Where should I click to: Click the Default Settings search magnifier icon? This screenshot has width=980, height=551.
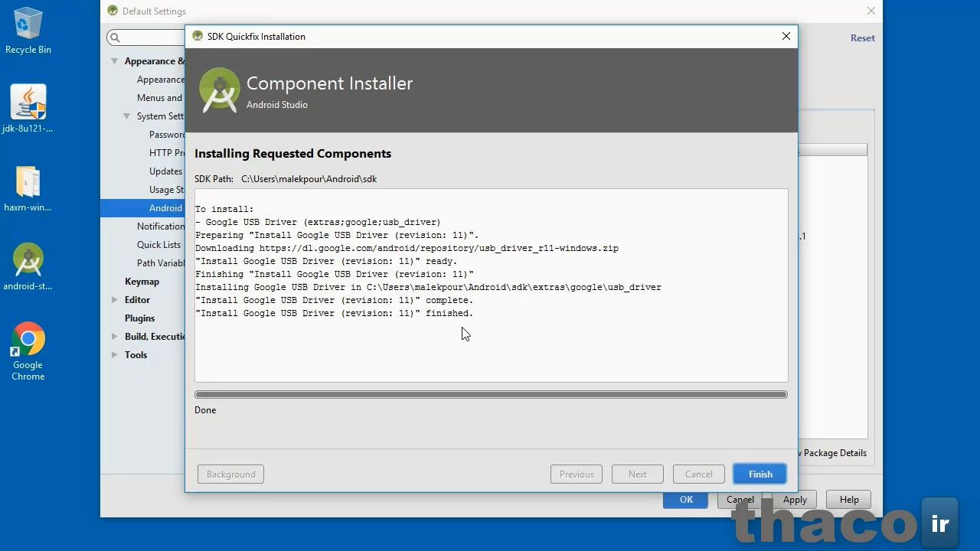point(115,37)
